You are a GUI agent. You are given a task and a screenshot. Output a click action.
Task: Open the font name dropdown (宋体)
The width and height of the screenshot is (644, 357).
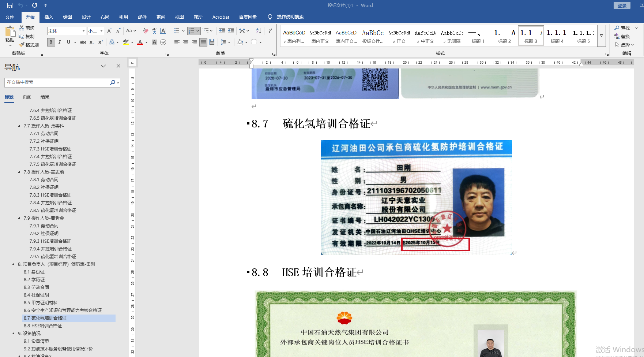coord(83,31)
